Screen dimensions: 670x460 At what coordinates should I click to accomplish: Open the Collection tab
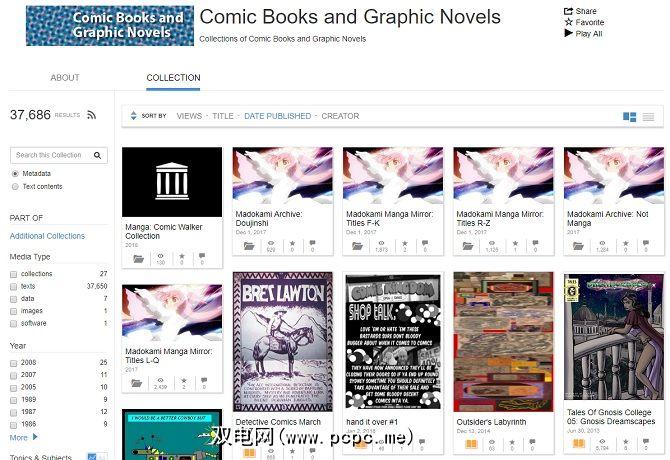[173, 78]
